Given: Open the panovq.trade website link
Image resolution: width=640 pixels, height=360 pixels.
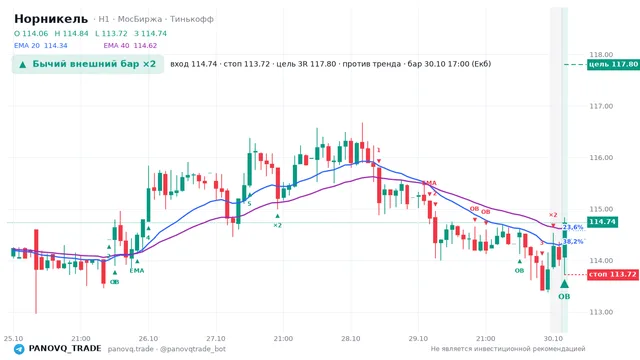Looking at the screenshot, I should click(131, 349).
